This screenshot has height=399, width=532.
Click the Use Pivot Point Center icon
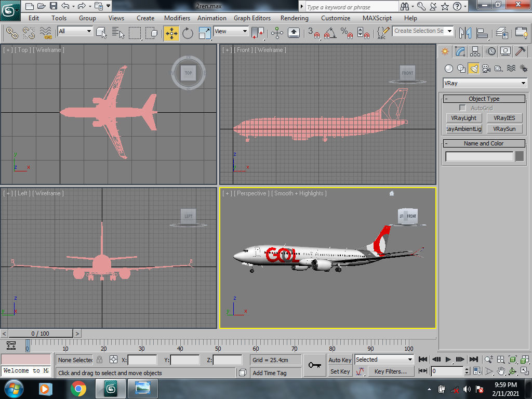click(x=258, y=33)
